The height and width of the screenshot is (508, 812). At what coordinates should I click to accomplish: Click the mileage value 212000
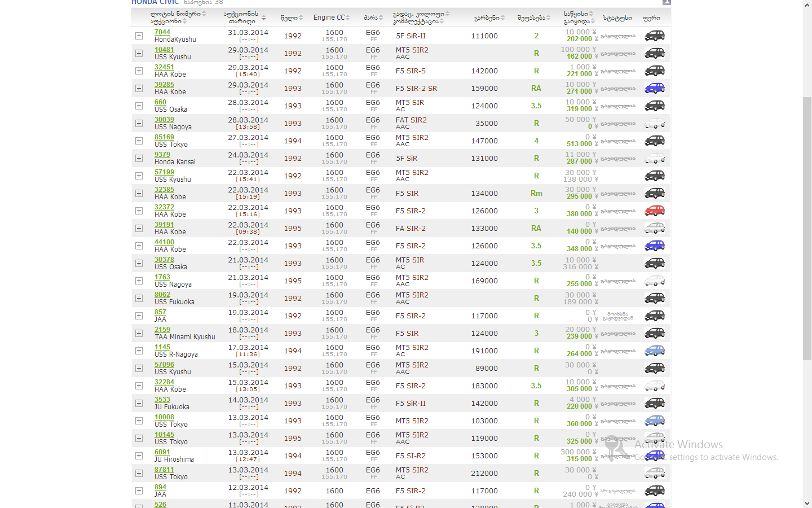coord(484,473)
